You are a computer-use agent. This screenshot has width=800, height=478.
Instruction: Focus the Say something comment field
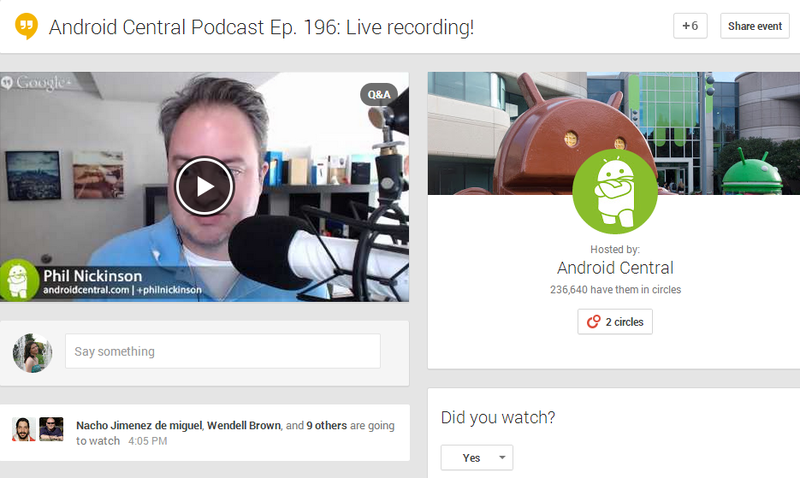coord(222,351)
